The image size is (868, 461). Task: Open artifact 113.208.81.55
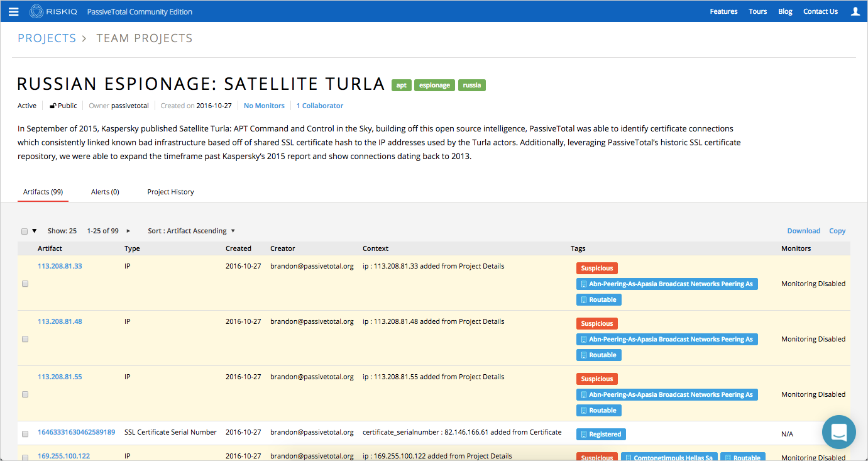pos(60,377)
